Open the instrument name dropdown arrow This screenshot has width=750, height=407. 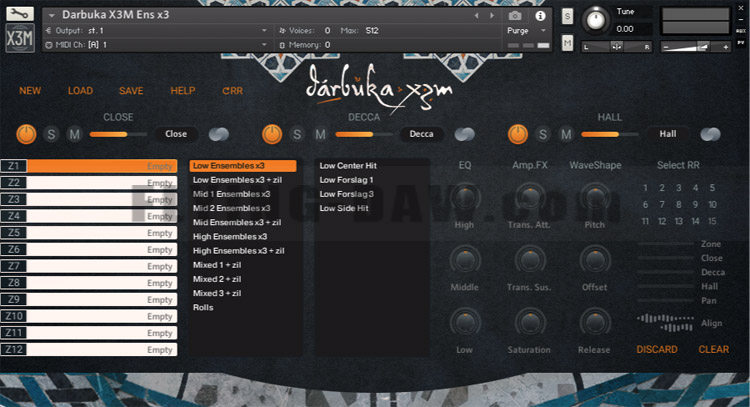[51, 15]
